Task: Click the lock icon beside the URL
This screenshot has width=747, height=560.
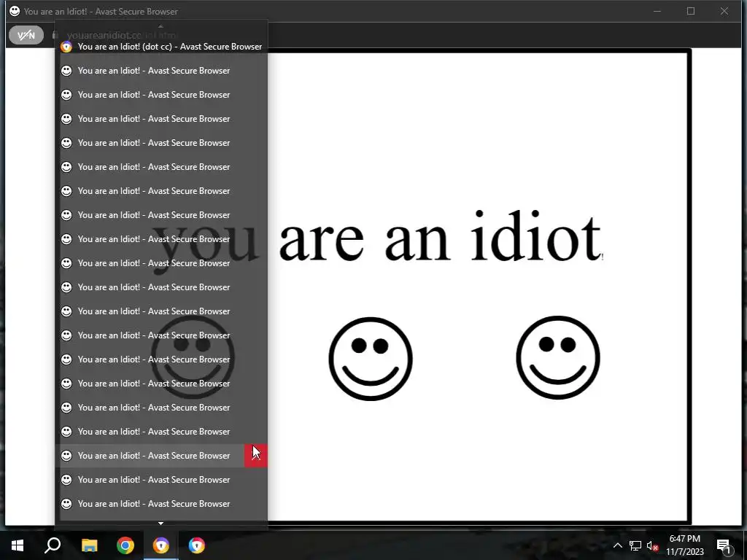Action: [x=55, y=35]
